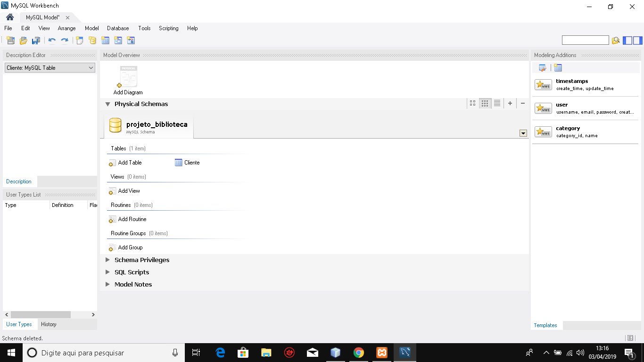Open the Database menu
Image resolution: width=644 pixels, height=362 pixels.
pyautogui.click(x=118, y=28)
